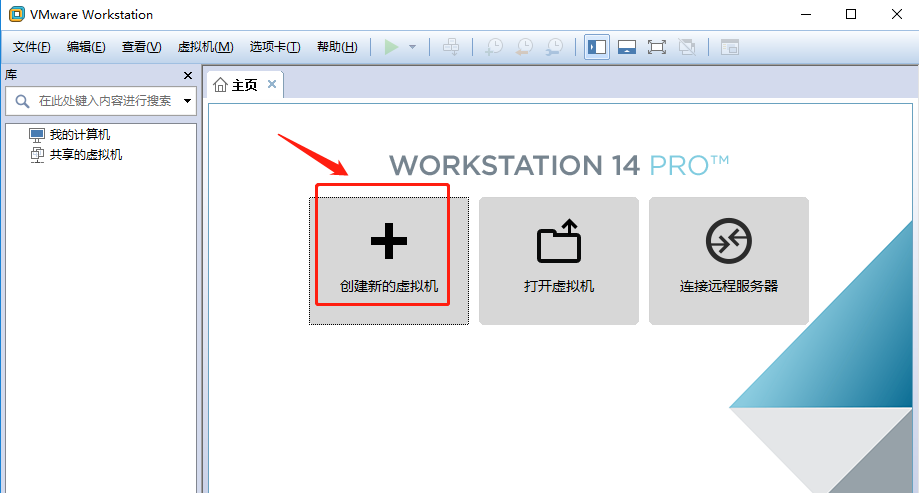The image size is (919, 493).
Task: Toggle the library sidebar view icon
Action: click(597, 47)
